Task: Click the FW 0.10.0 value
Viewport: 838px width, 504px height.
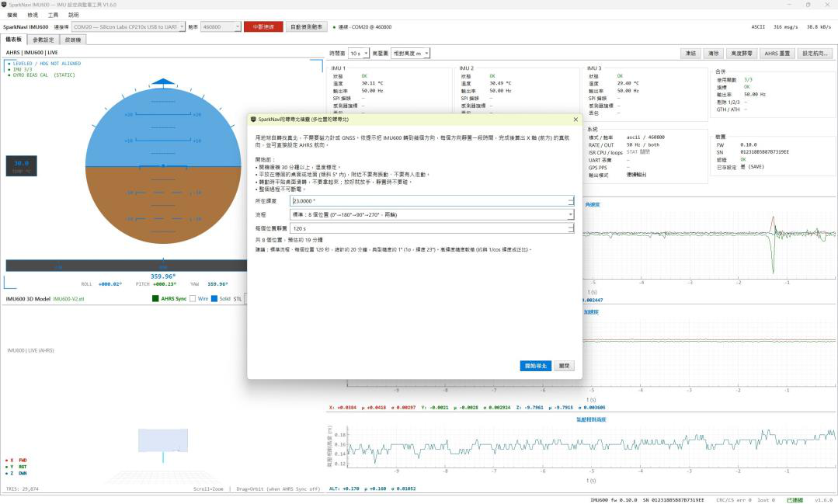Action: coord(749,145)
